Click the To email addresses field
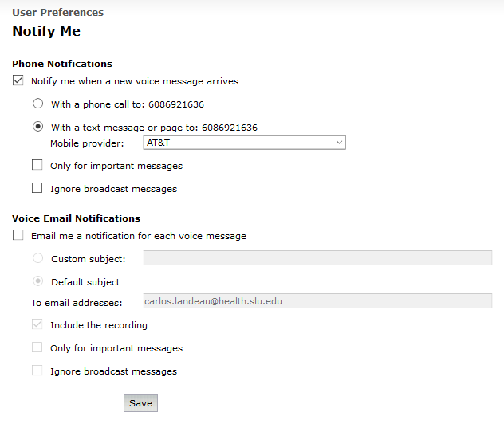The height and width of the screenshot is (424, 504). tap(317, 301)
